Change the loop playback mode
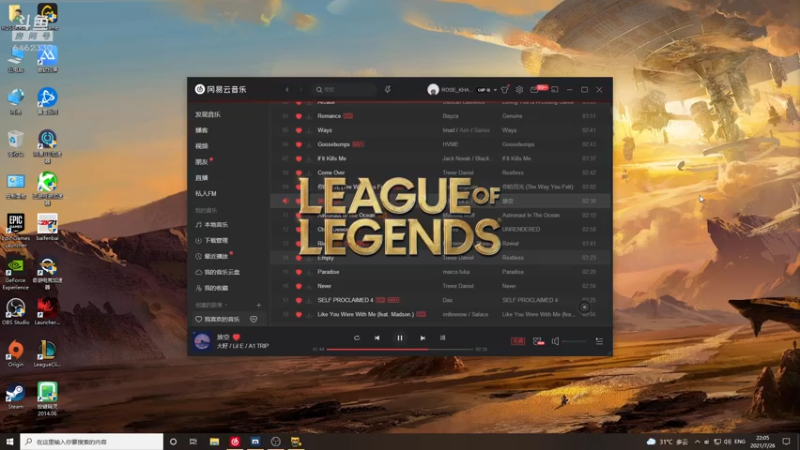800x450 pixels. pos(357,338)
